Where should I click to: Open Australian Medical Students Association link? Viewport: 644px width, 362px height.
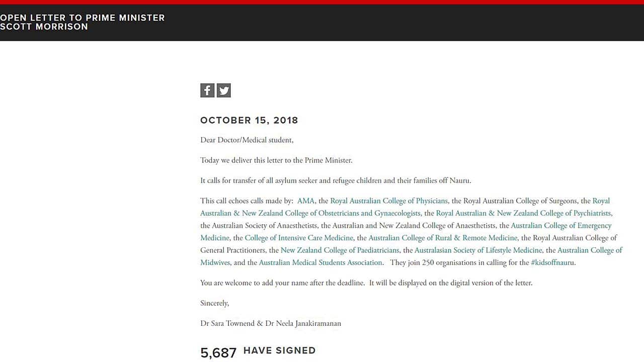pos(320,262)
